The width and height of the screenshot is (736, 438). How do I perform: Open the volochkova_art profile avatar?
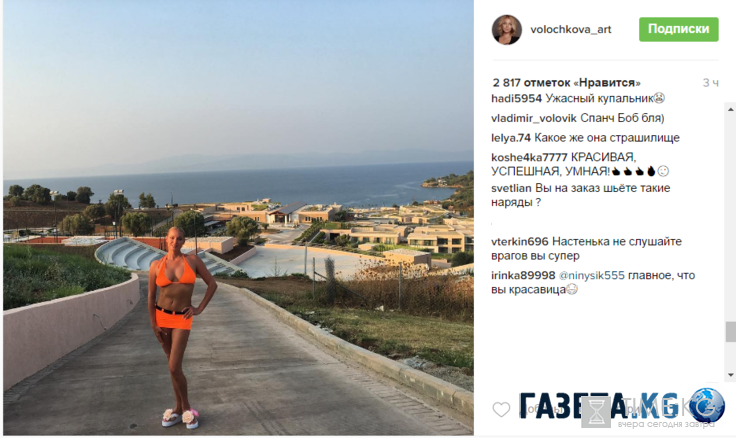coord(506,30)
